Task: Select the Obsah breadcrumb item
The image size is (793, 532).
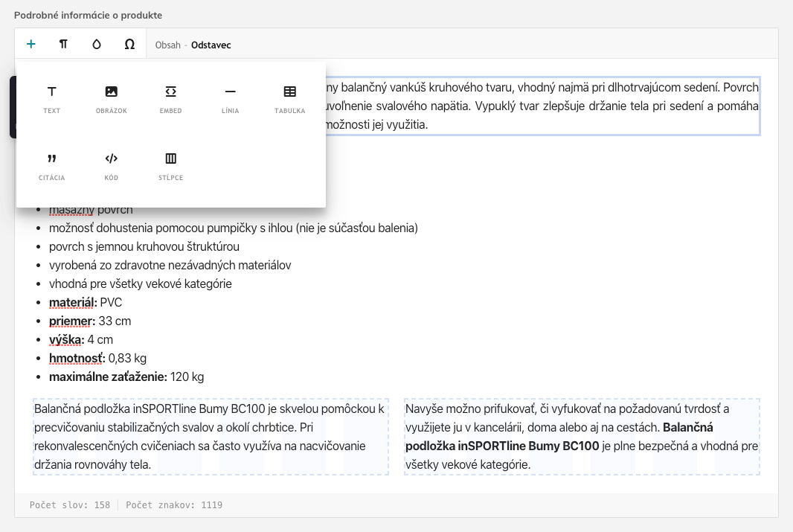Action: [168, 45]
